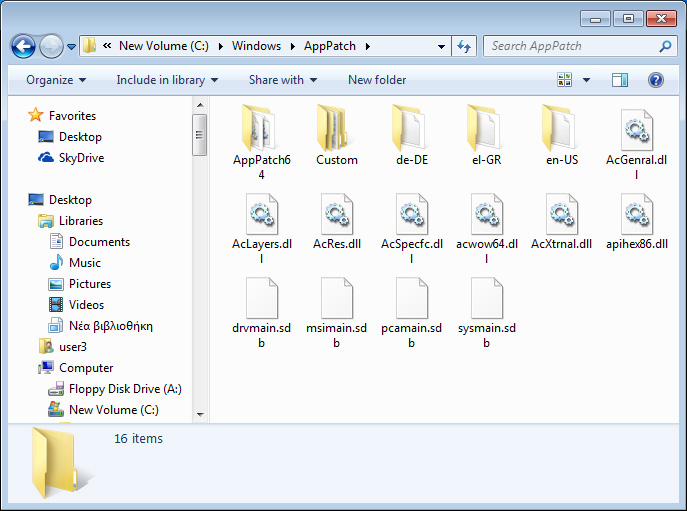Select the sysmain.sdb file

486,313
